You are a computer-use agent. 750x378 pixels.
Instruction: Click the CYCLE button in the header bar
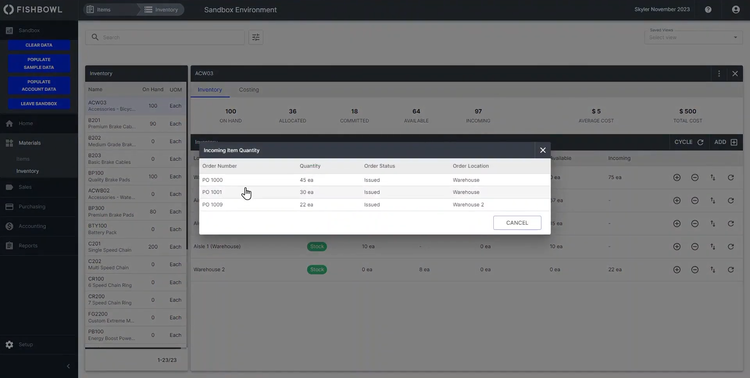click(689, 142)
